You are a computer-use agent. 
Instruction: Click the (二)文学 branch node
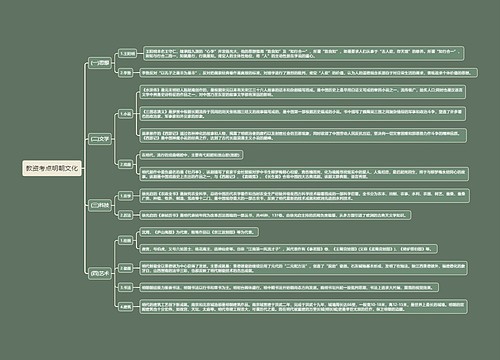100,139
